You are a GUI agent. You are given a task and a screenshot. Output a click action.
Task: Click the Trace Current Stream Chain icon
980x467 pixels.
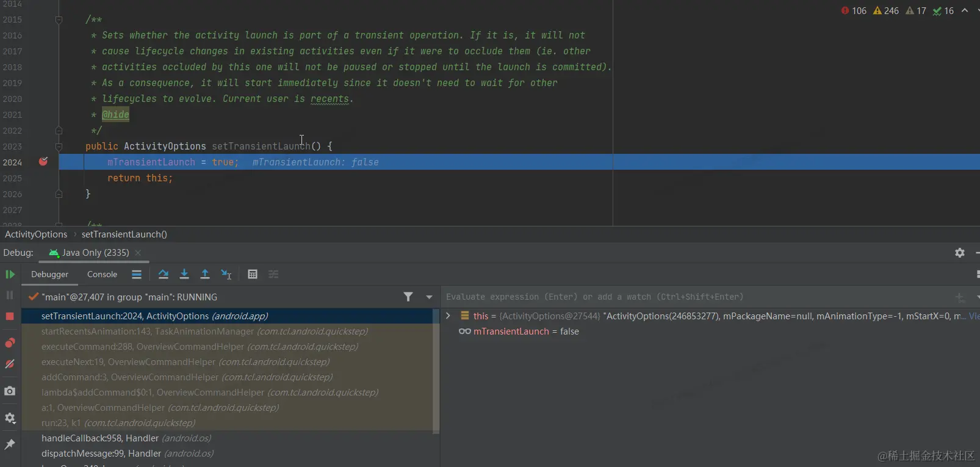273,274
